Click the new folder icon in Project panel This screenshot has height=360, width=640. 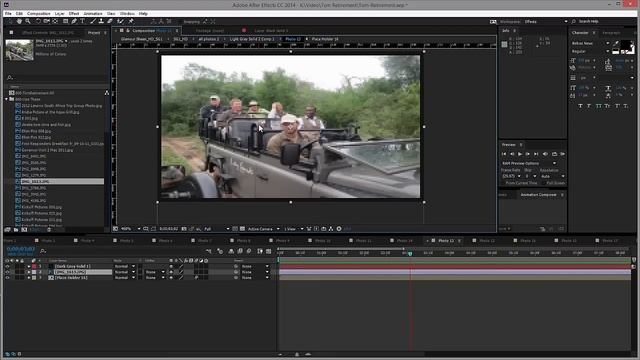coord(17,230)
